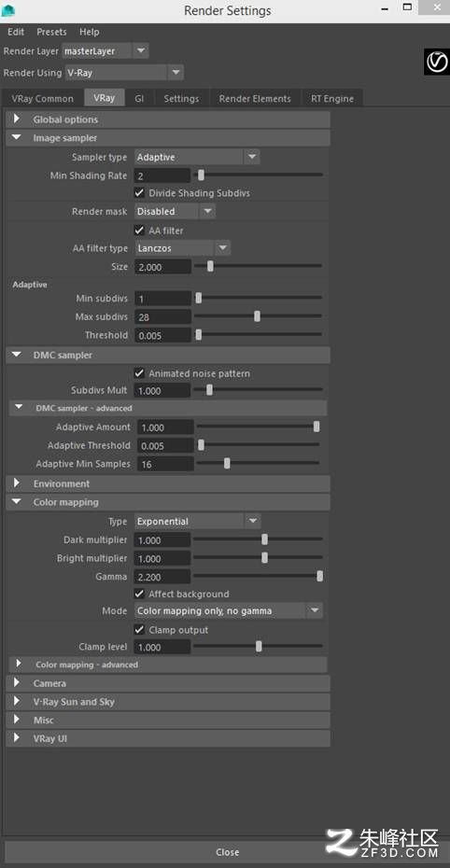Open the Sampler type Adaptive dropdown
The width and height of the screenshot is (450, 868).
pyautogui.click(x=197, y=157)
